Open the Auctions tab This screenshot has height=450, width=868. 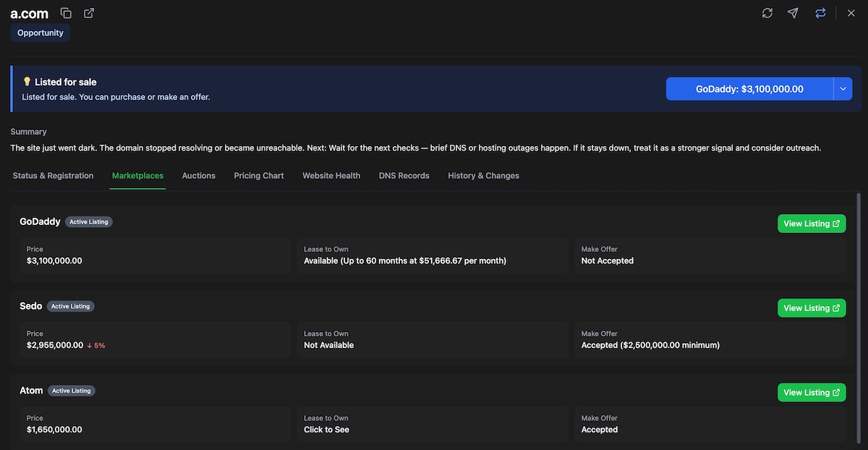pos(199,176)
